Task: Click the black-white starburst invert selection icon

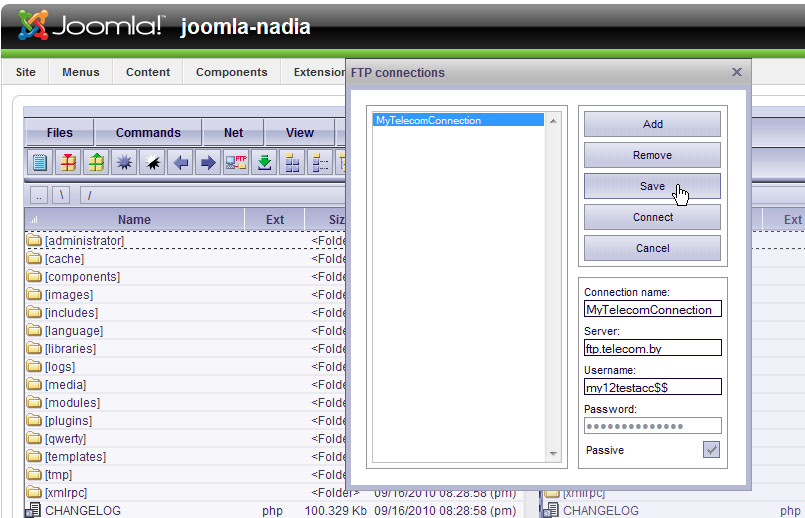Action: 152,163
